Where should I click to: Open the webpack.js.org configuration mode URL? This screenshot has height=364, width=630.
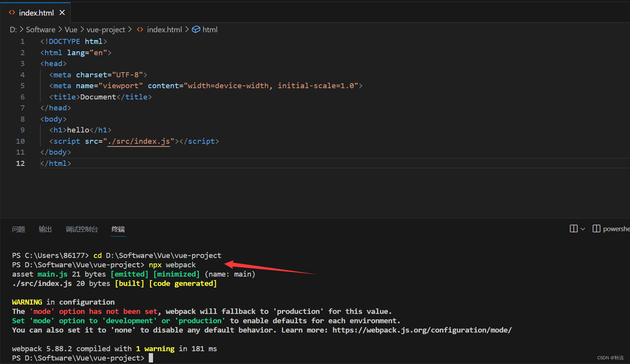(x=422, y=330)
